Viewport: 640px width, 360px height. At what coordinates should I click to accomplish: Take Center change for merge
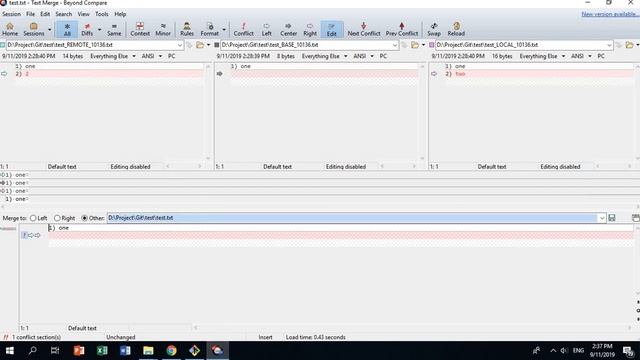289,29
